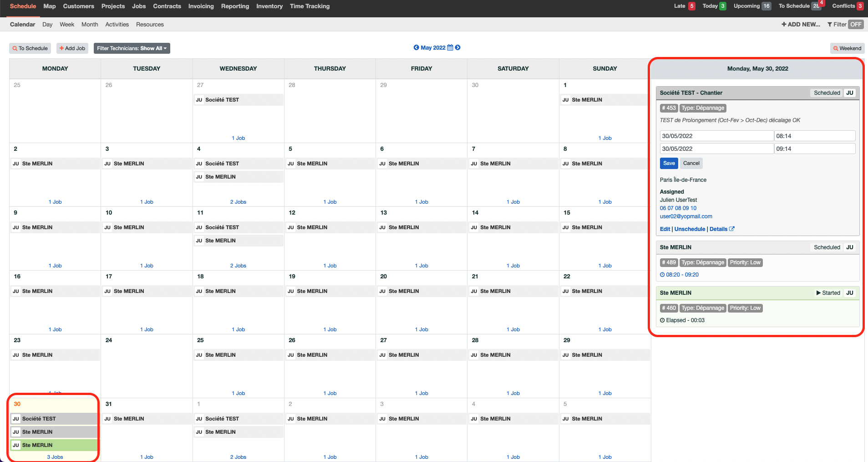Open the Projects menu
The width and height of the screenshot is (868, 462).
click(x=113, y=6)
